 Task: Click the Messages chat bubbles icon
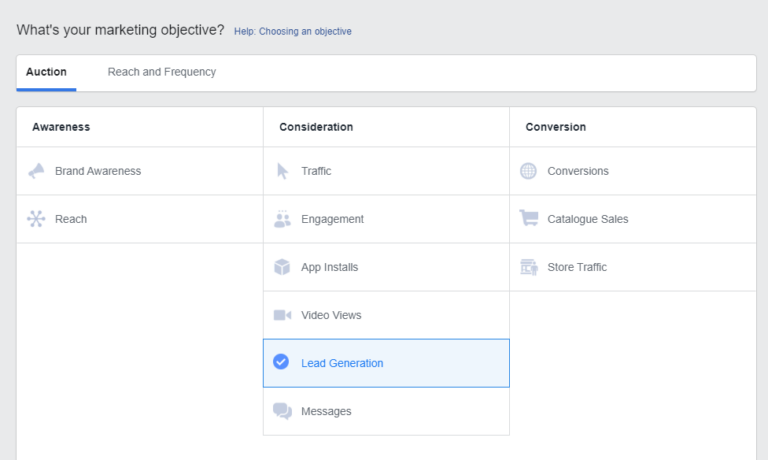(282, 411)
